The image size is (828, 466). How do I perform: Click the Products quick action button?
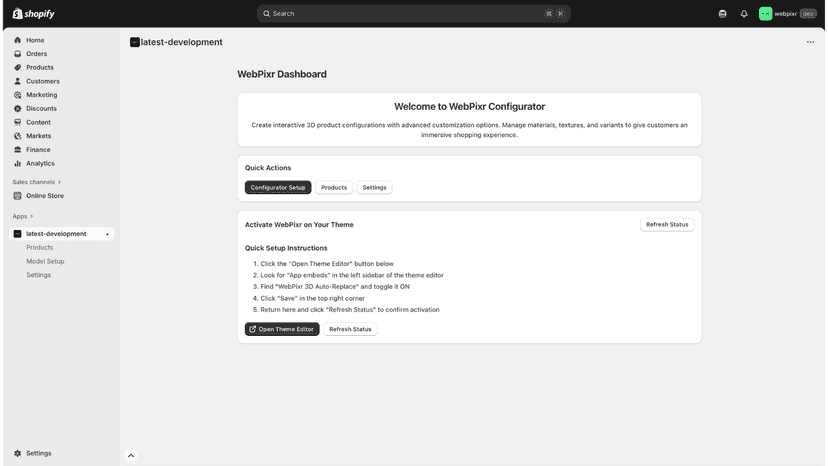[334, 188]
